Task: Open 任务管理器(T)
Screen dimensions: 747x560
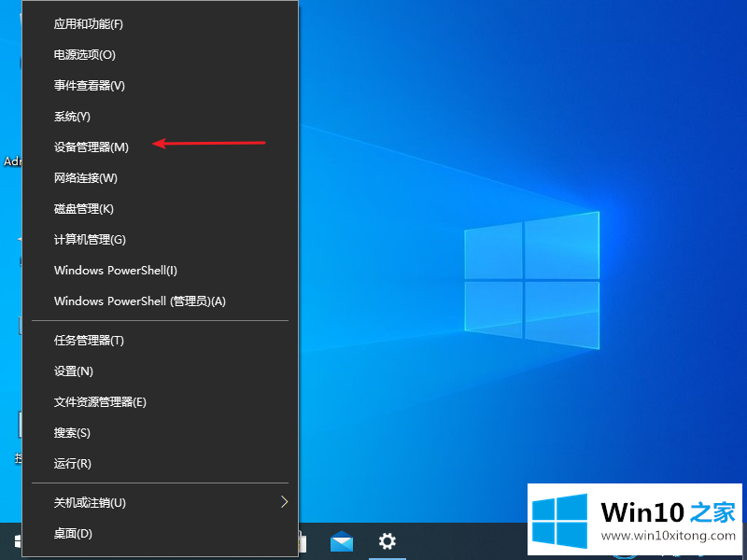Action: tap(89, 341)
